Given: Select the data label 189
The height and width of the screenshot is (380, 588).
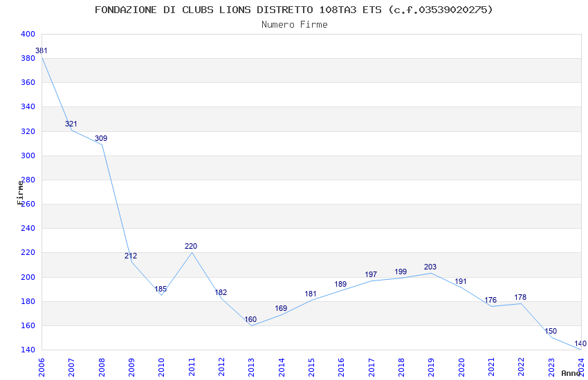Looking at the screenshot, I should point(340,284).
